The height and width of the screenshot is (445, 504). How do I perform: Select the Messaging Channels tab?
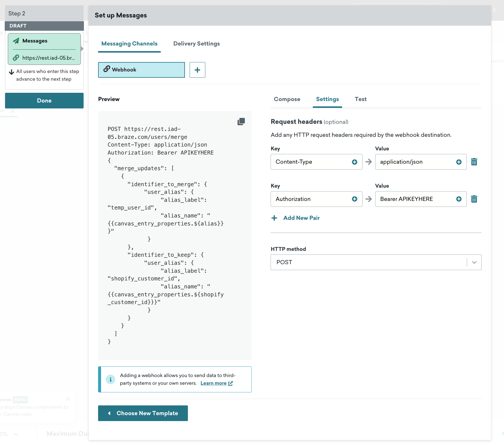pos(129,44)
